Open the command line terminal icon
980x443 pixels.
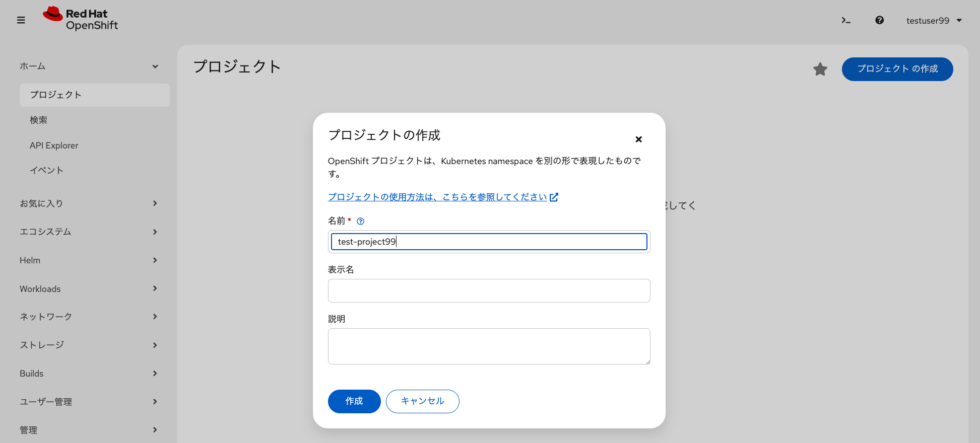pyautogui.click(x=846, y=20)
